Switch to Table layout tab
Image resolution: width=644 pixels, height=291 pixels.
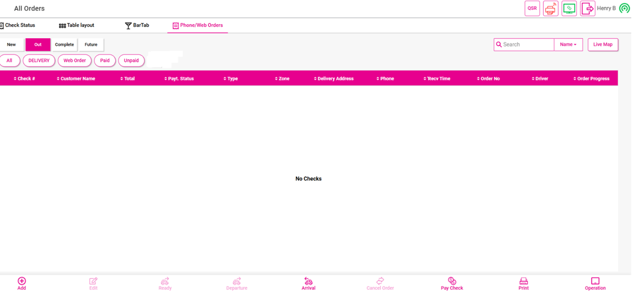tap(77, 26)
